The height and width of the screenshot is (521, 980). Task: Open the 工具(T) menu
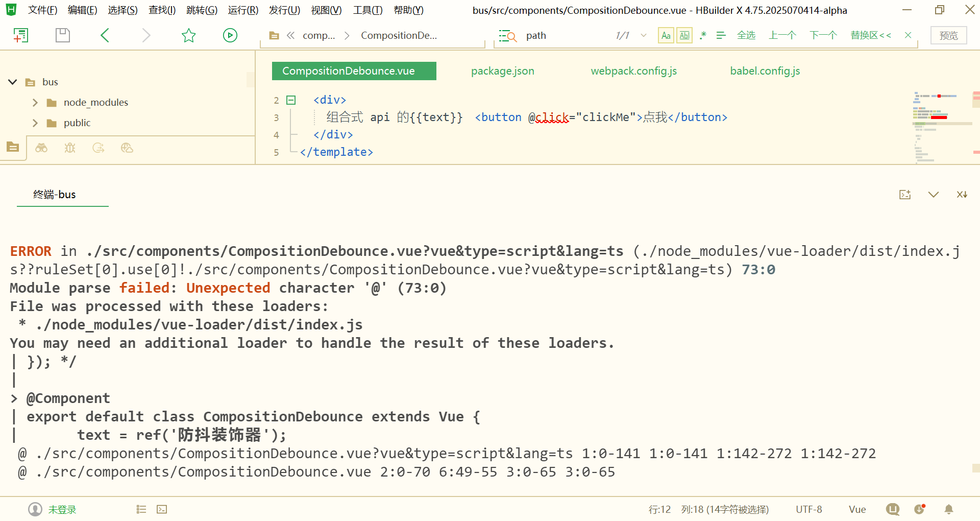point(367,10)
